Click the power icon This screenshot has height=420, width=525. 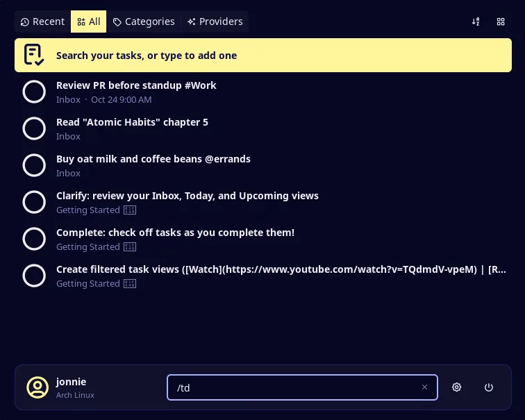tap(489, 387)
